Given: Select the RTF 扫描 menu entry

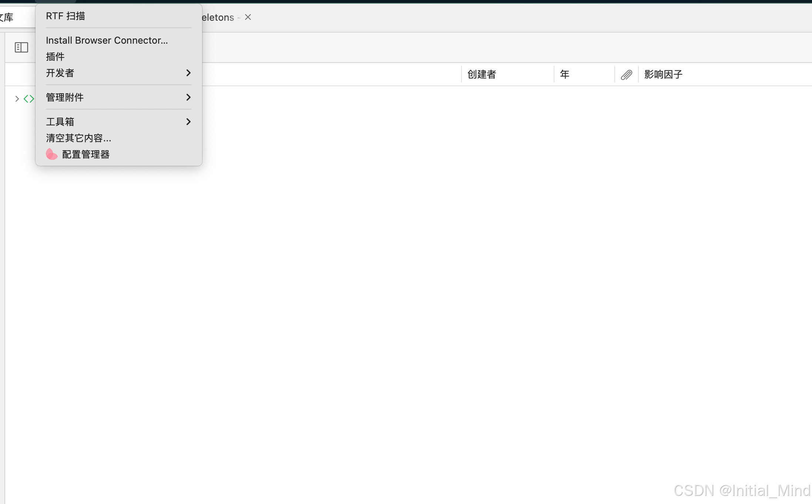Looking at the screenshot, I should coord(66,16).
